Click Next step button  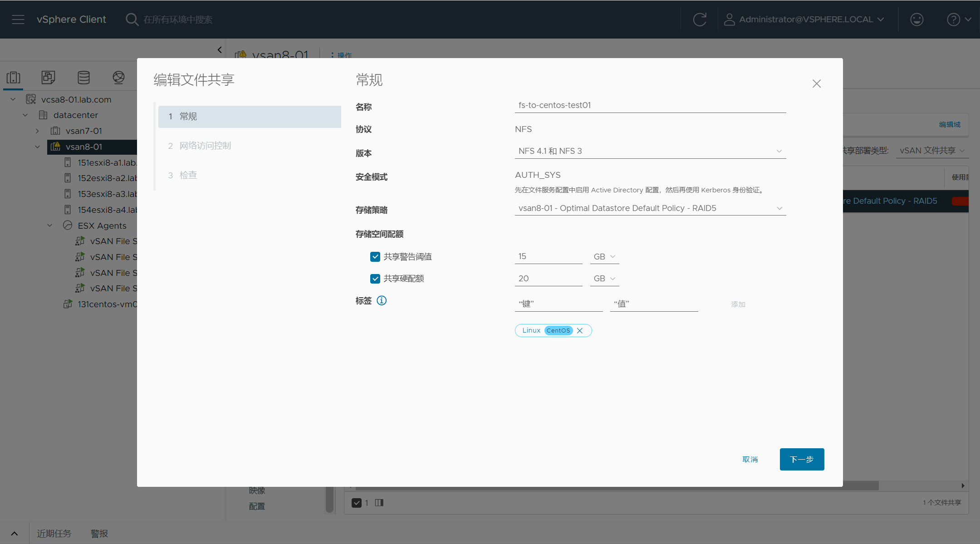(802, 459)
